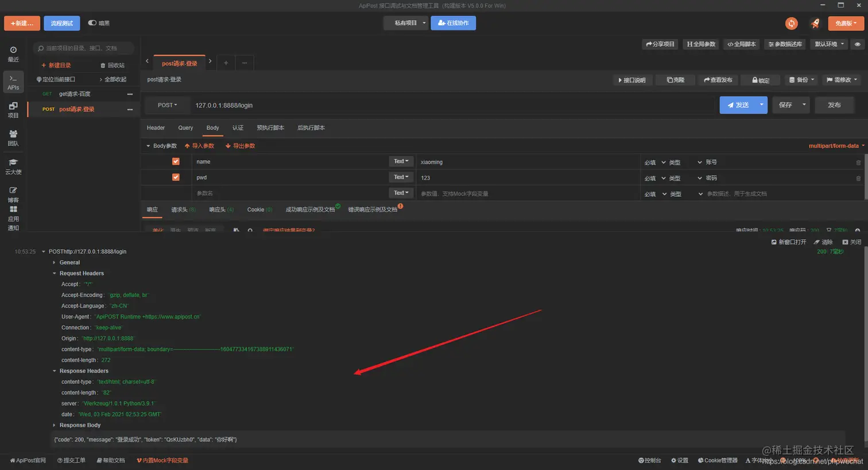Open the 保存 save dropdown arrow

[804, 105]
